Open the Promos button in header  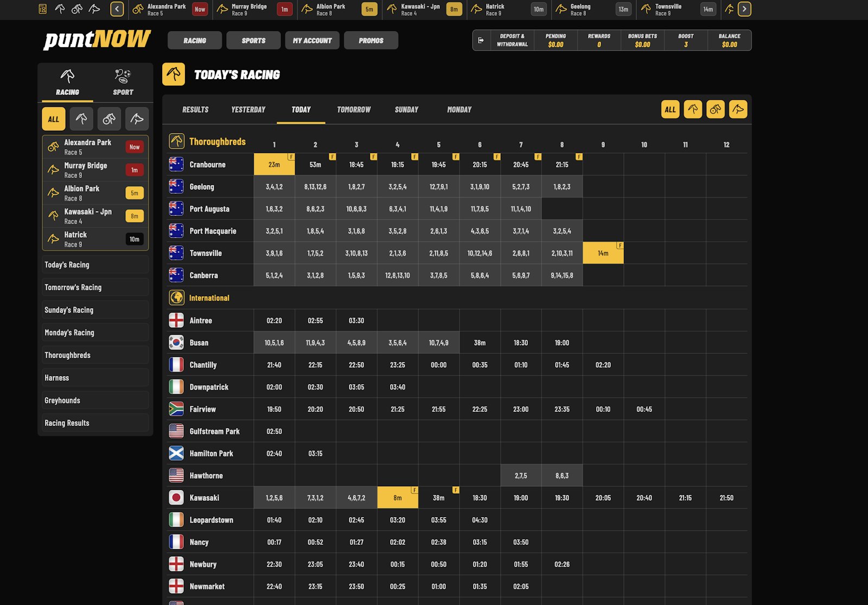point(371,41)
